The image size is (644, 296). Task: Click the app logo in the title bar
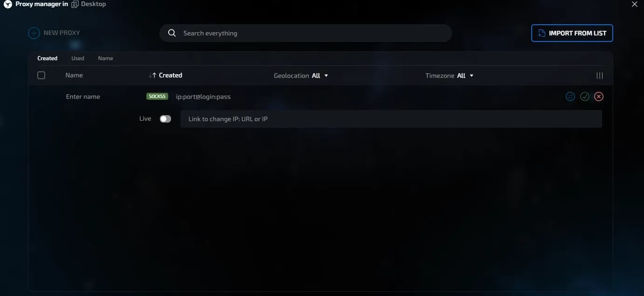point(7,4)
